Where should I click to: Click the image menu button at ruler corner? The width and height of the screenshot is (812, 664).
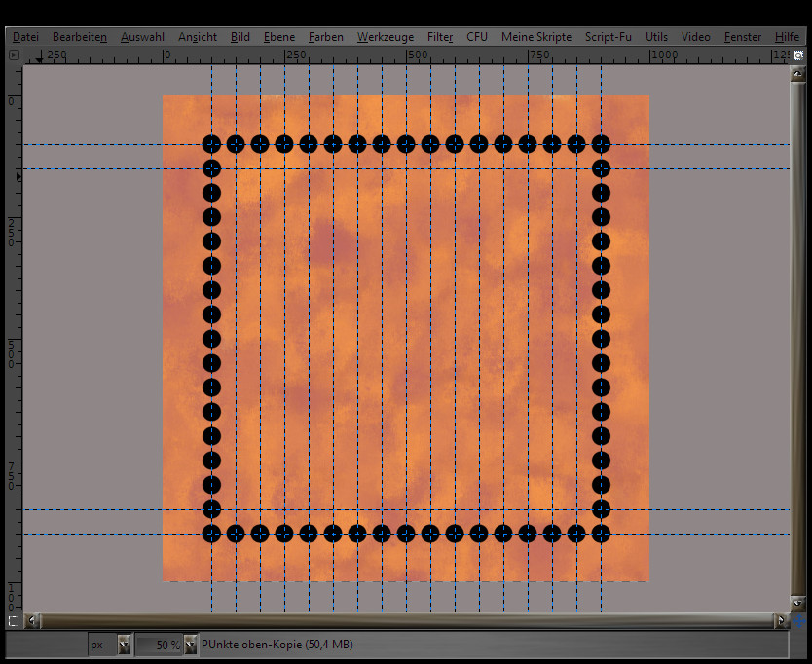click(x=14, y=55)
